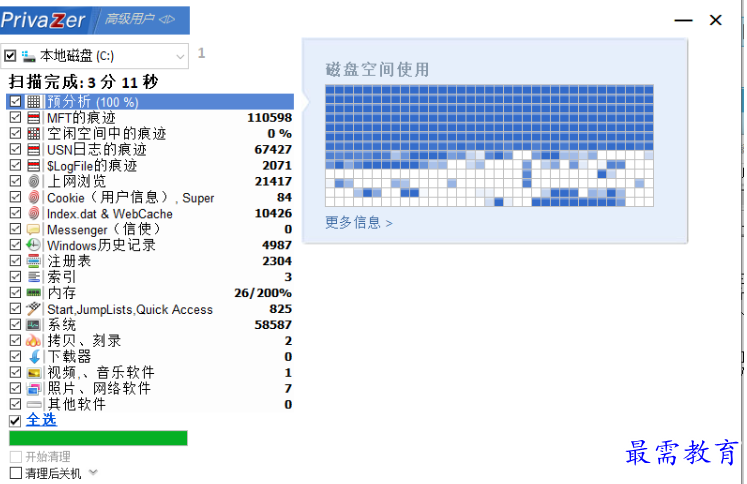Click the PrivaZer logo

43,20
